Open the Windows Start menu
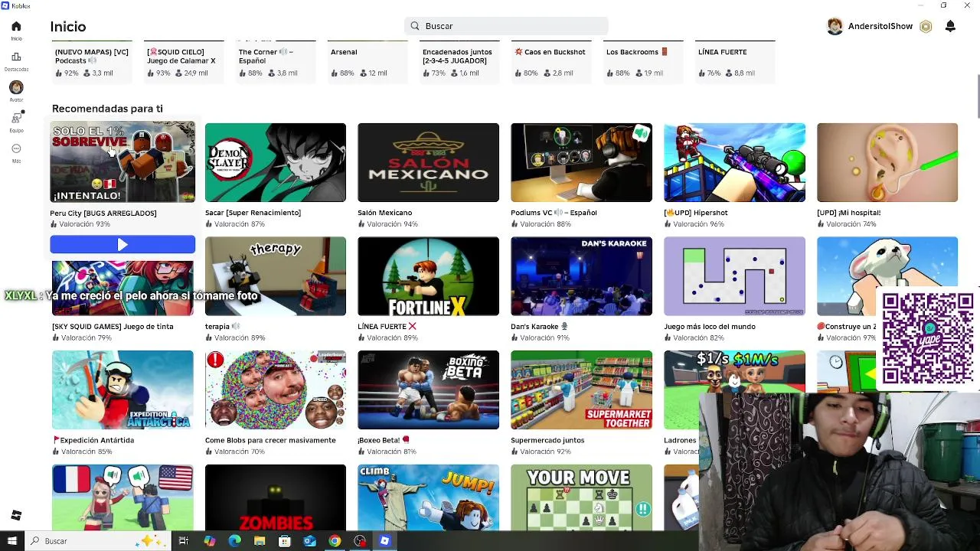This screenshot has height=551, width=980. click(11, 541)
